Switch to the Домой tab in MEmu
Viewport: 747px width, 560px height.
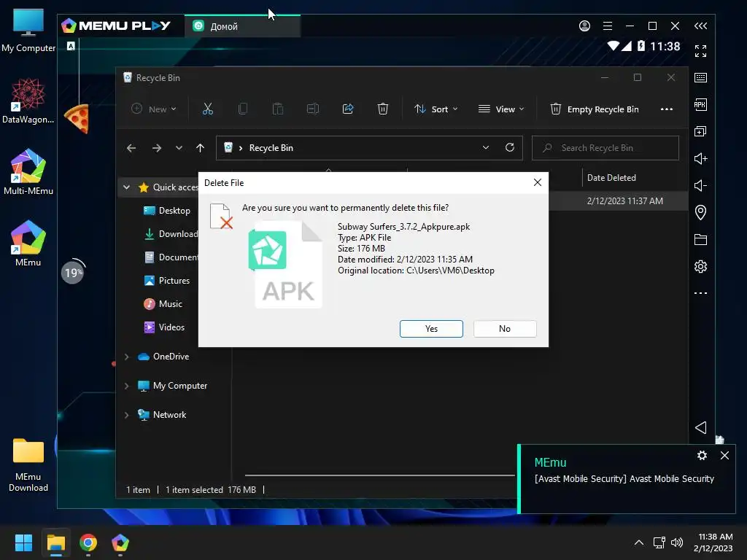242,26
